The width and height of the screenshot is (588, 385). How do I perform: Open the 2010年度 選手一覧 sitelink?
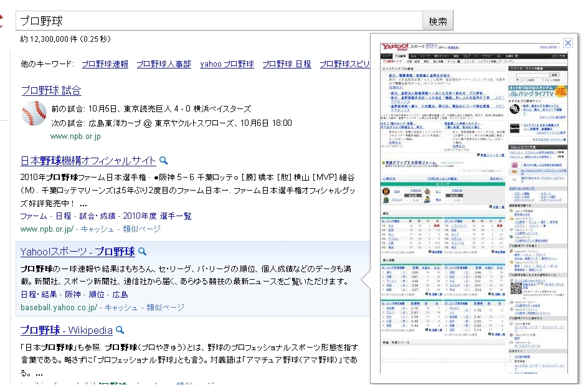tap(157, 216)
